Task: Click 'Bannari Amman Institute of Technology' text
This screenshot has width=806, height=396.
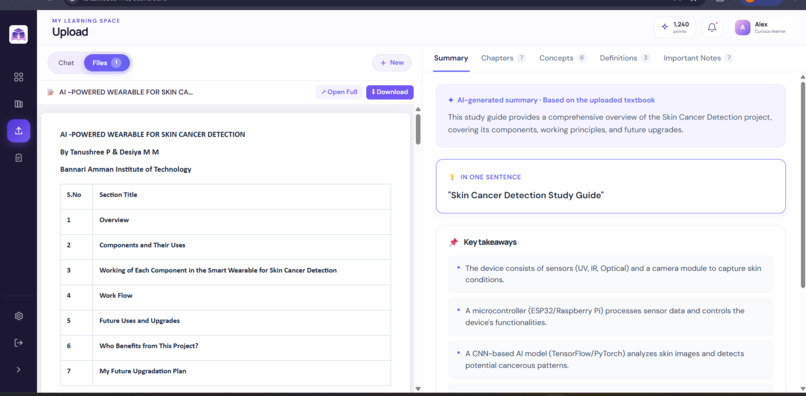Action: tap(125, 169)
